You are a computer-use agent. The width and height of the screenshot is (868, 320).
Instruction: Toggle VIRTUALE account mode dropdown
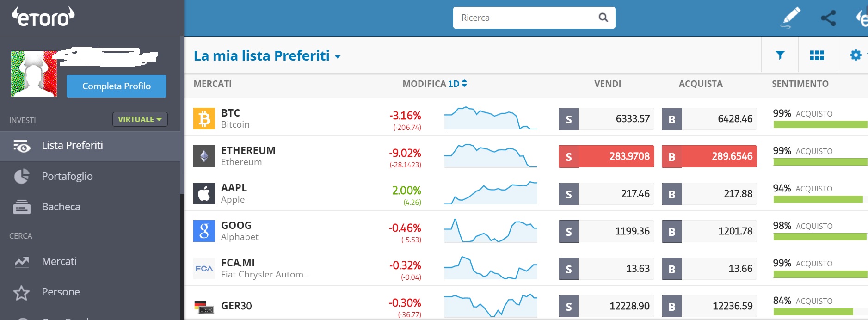[140, 119]
